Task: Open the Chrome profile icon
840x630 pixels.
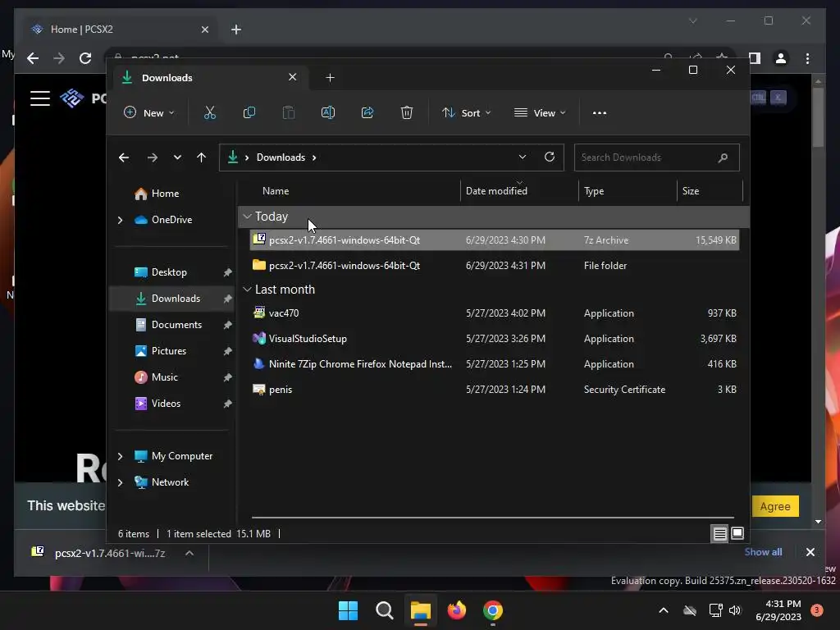Action: [781, 58]
